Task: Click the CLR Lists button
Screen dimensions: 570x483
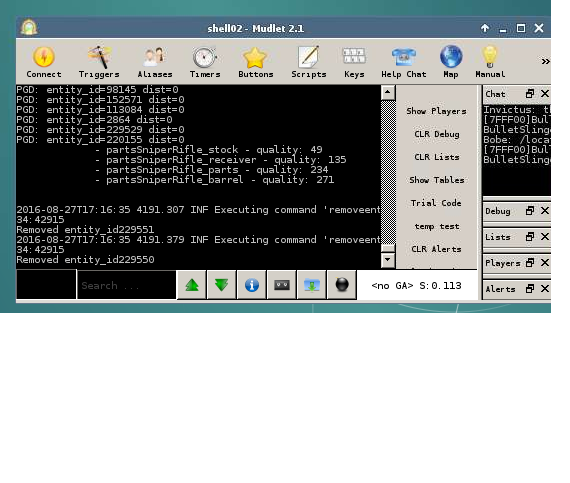Action: tap(436, 157)
